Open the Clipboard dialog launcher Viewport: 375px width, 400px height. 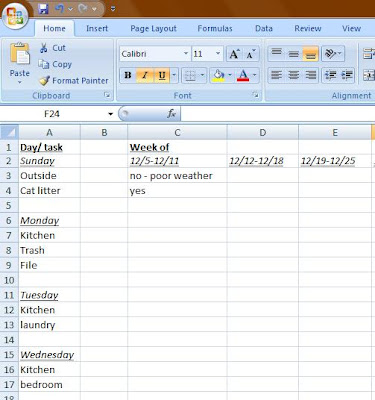[107, 95]
